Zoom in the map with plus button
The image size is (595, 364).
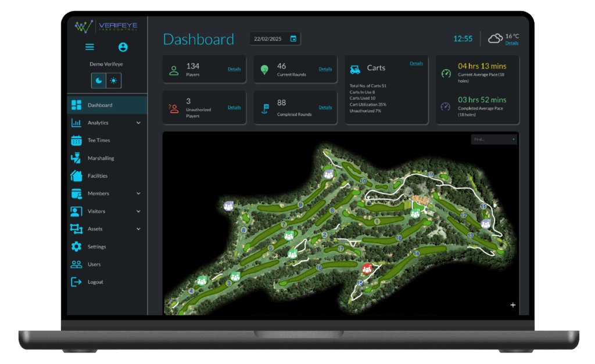point(512,305)
